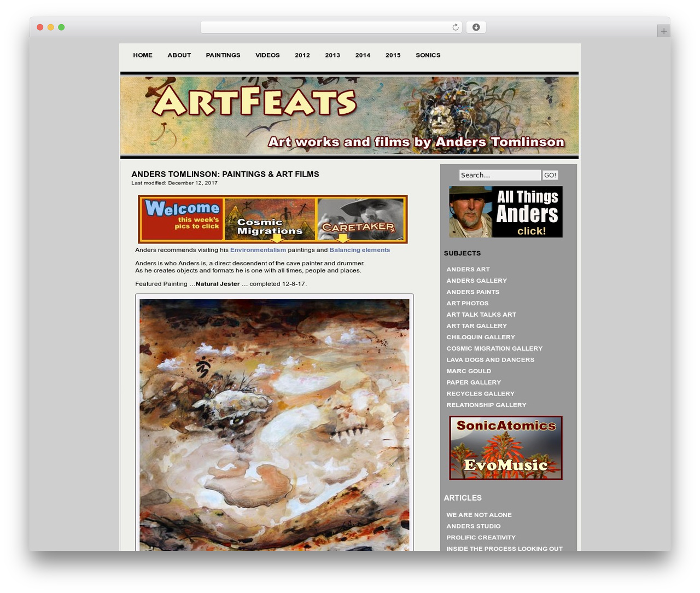Viewport: 700px width, 593px height.
Task: Open a new browser tab
Action: coord(663,31)
